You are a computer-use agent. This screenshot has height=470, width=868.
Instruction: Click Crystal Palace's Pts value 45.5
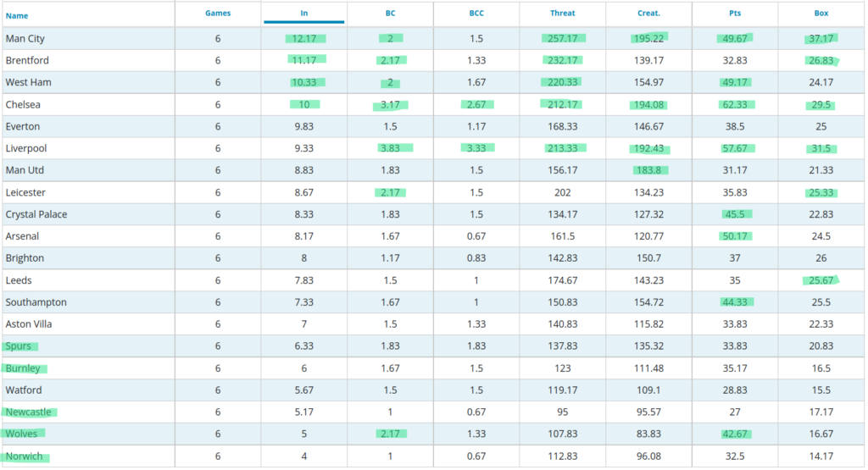coord(735,214)
